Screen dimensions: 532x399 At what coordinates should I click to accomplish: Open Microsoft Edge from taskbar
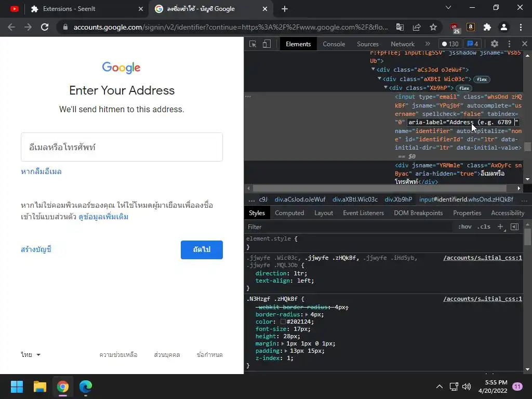click(x=86, y=387)
